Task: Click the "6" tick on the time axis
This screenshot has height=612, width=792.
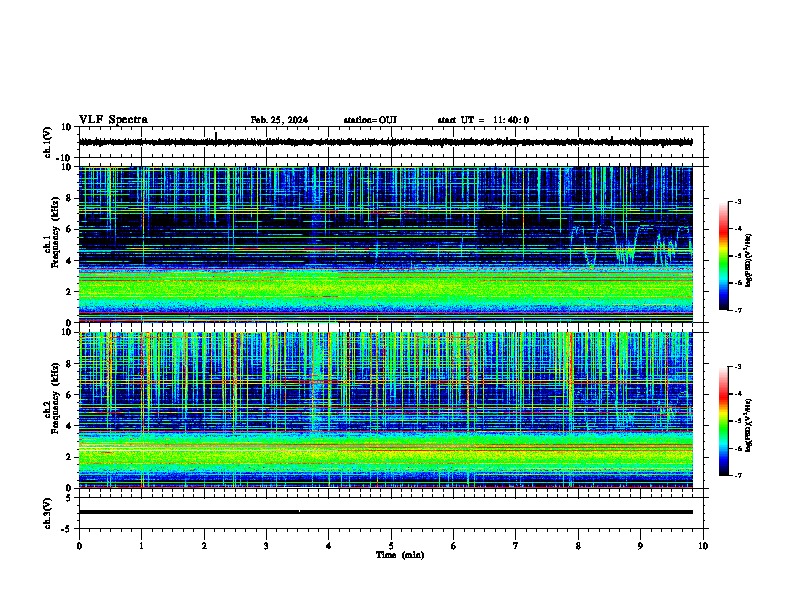Action: tap(454, 546)
